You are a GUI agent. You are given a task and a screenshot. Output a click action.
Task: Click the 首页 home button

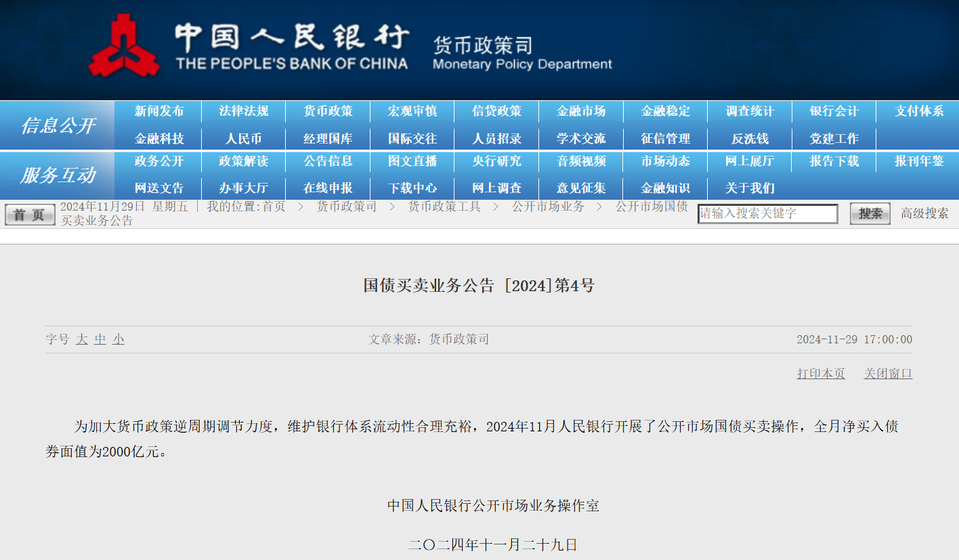pos(30,215)
